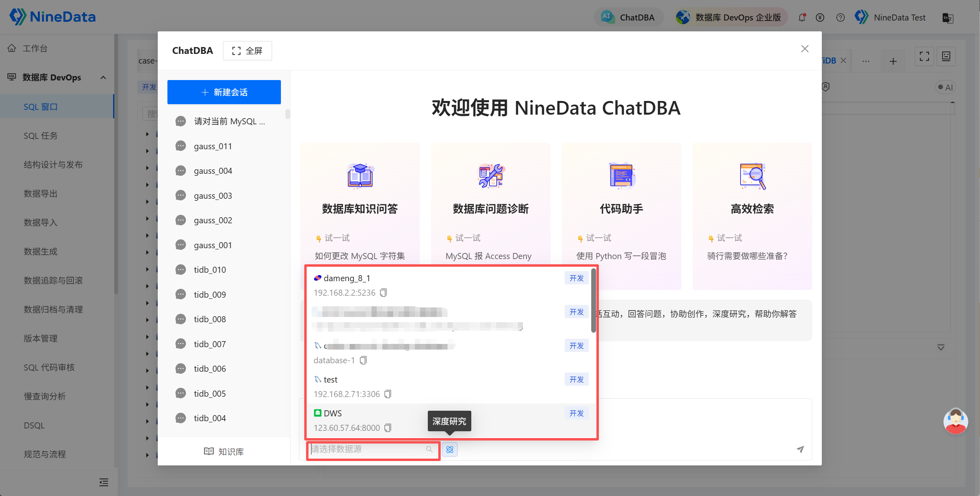
Task: Open the customer service avatar
Action: [x=956, y=421]
